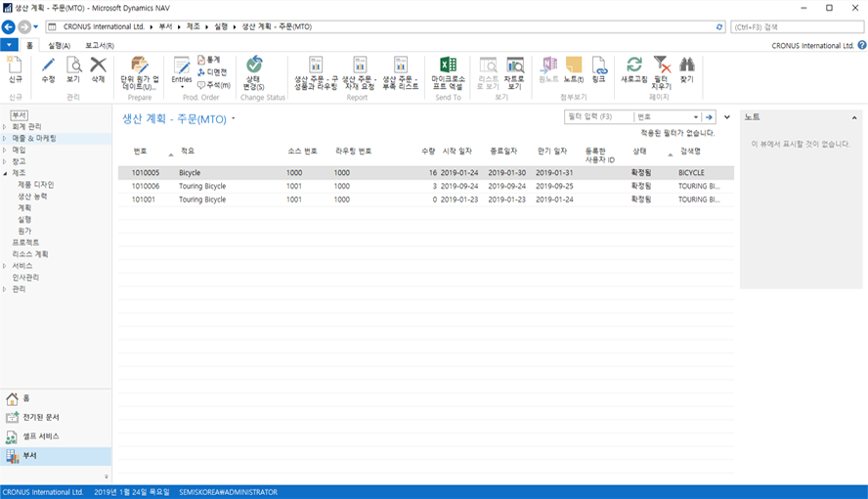Screen dimensions: 868x499
Task: Open the Entries dropdown in Prod. Order
Action: (182, 72)
